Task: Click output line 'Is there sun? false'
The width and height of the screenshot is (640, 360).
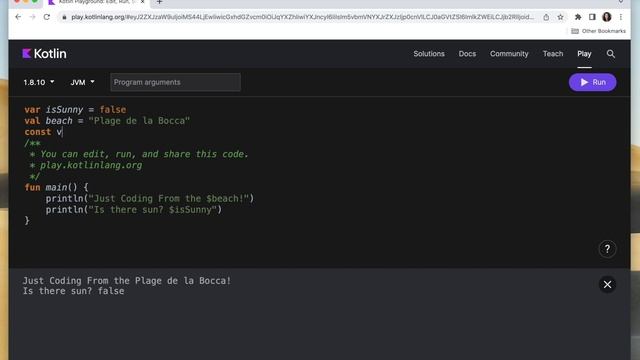Action: pos(73,291)
